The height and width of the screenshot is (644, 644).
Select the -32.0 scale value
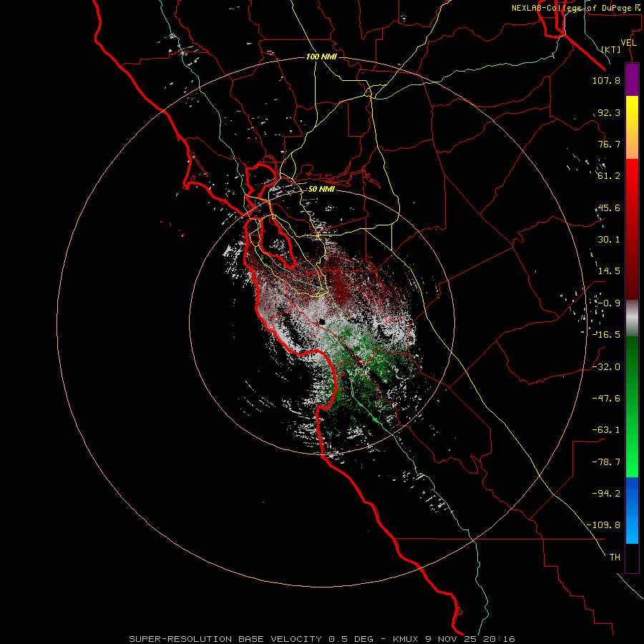[606, 367]
